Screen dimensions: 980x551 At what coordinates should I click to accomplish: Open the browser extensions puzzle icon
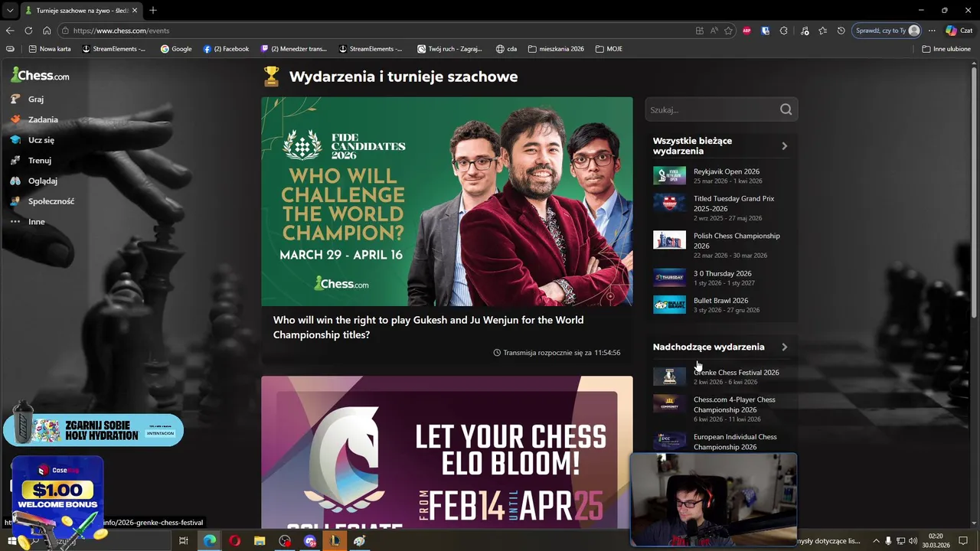point(783,31)
